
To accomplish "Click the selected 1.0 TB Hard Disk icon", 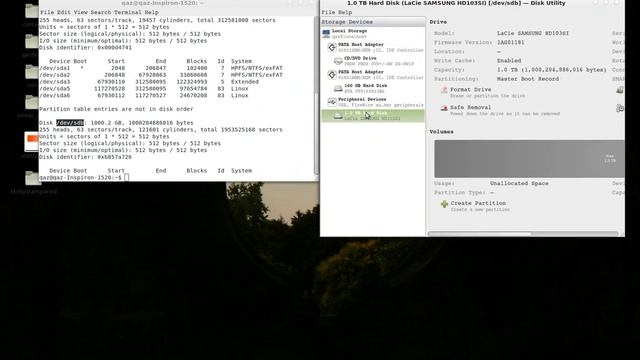I will tap(338, 116).
